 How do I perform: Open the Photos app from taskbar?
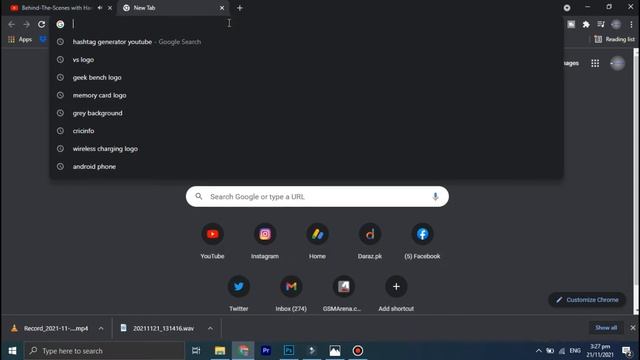(335, 351)
